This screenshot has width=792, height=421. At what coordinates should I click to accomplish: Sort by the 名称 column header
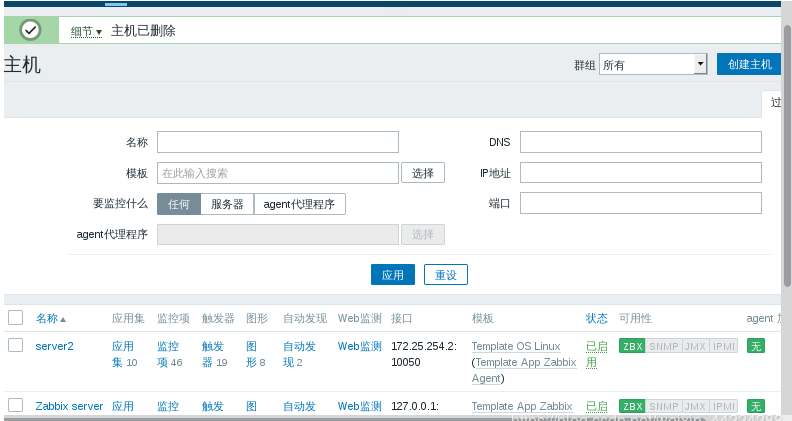coord(47,318)
